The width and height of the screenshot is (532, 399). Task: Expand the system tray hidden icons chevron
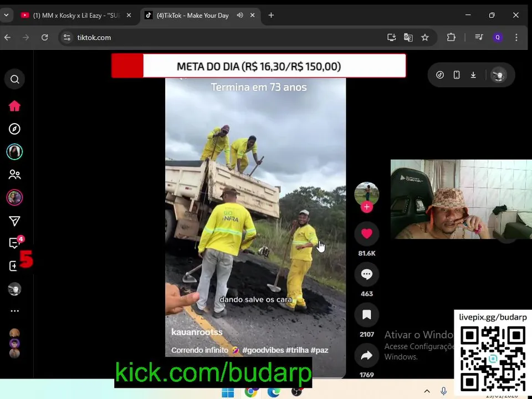click(427, 391)
